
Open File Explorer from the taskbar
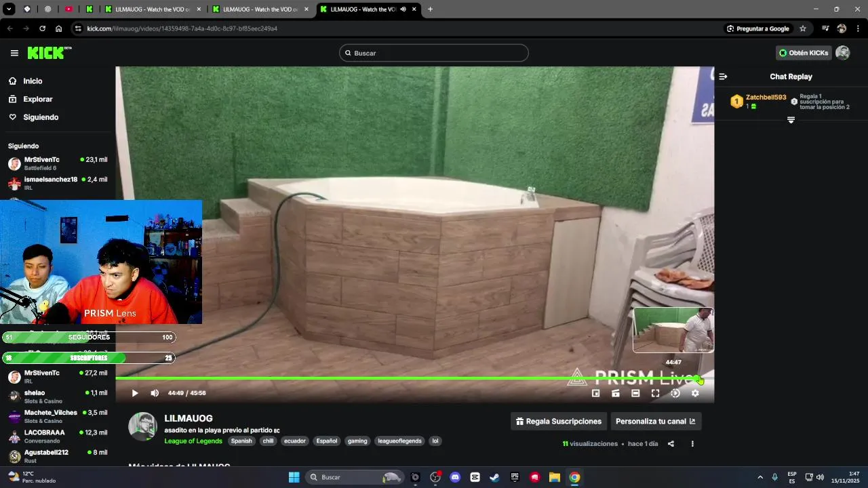(554, 477)
